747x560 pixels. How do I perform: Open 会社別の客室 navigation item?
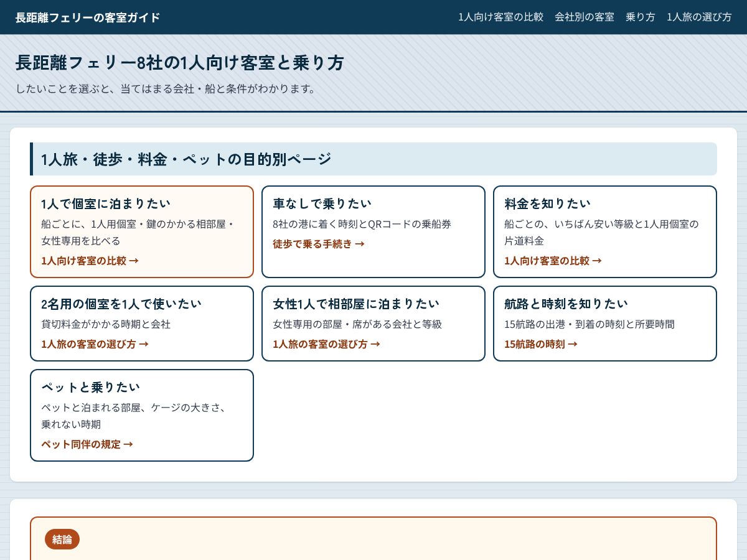585,17
